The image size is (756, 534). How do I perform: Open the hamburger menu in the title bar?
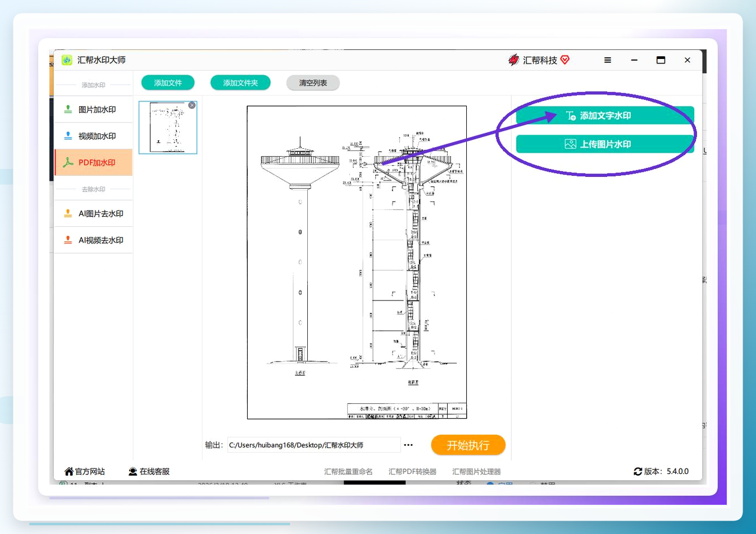click(607, 60)
